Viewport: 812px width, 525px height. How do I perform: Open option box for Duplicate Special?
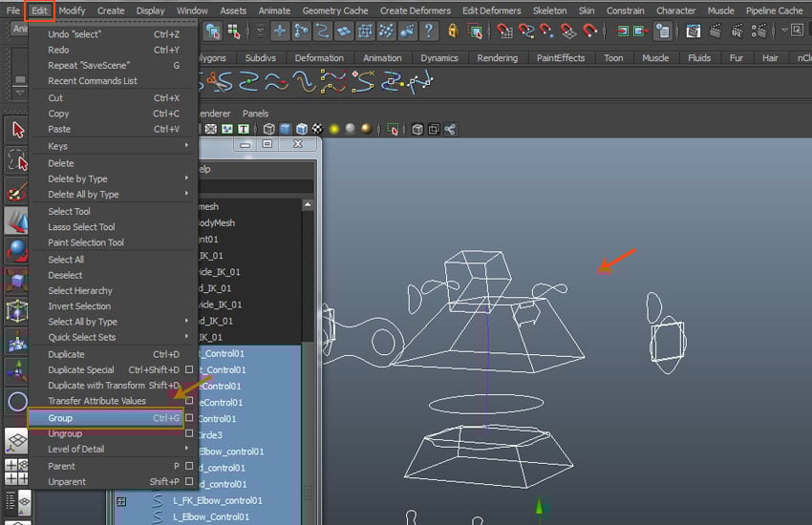189,370
